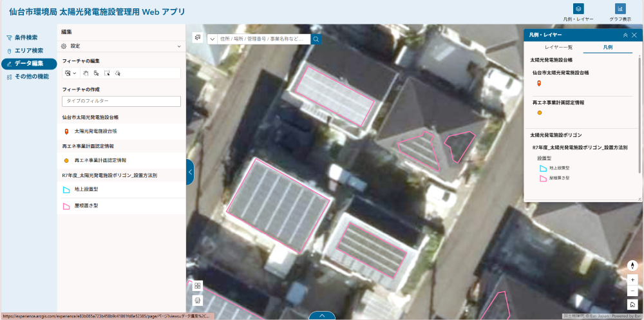The width and height of the screenshot is (644, 320).
Task: Click the 太陽光発電施設ポリゴン legend heading
Action: (556, 135)
